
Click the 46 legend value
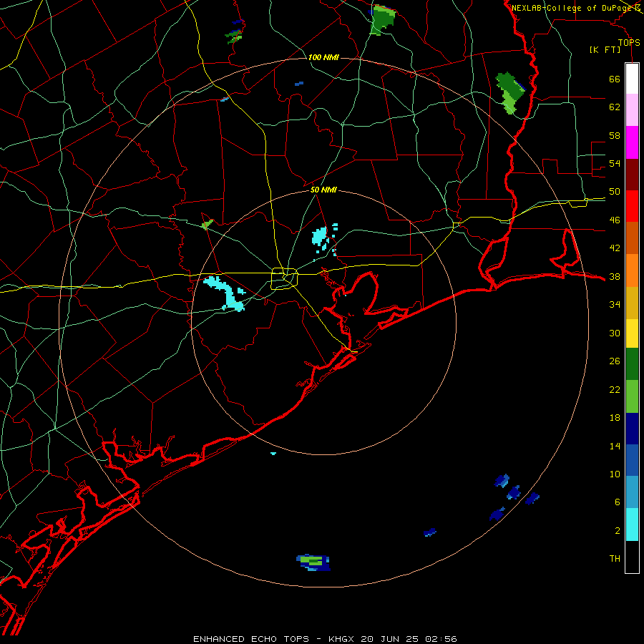[x=615, y=220]
